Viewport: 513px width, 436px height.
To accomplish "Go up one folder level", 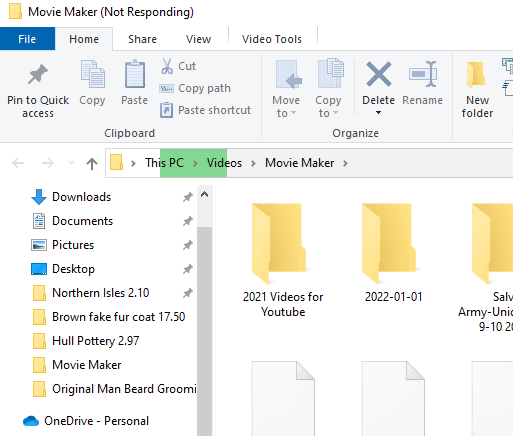I will coord(92,163).
